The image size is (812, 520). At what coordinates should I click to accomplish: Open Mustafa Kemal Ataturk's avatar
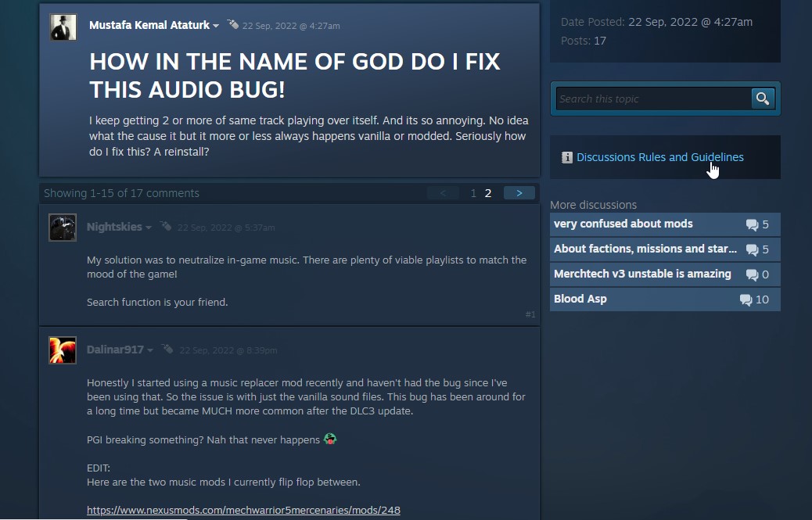[x=63, y=27]
